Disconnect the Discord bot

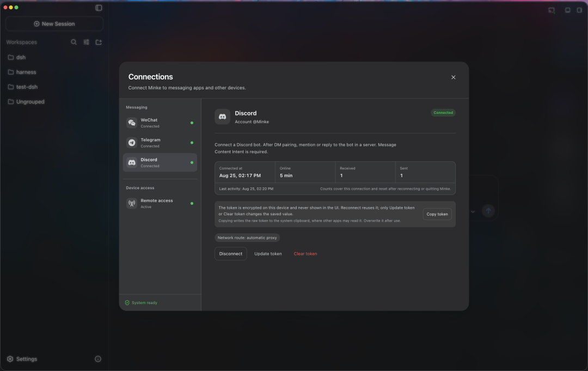[x=231, y=253]
